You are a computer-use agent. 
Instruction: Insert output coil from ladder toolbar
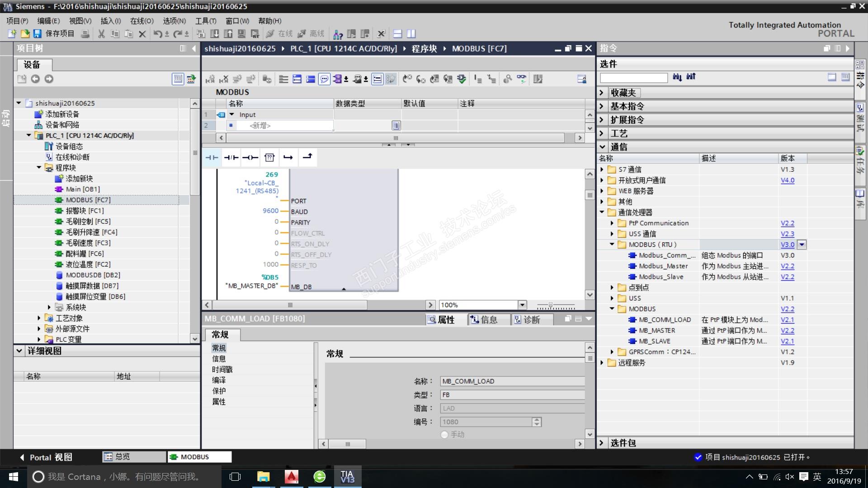[250, 158]
